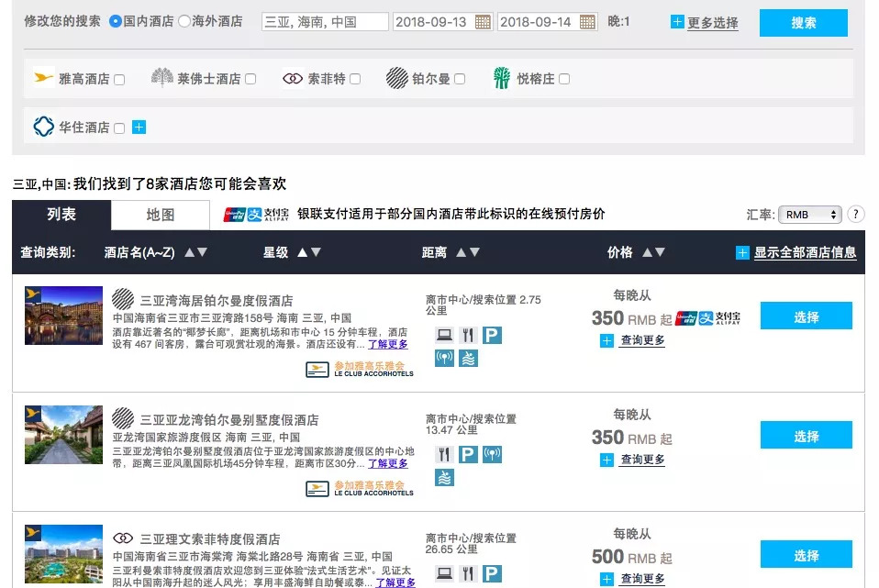This screenshot has height=588, width=879.
Task: Sort distance ascending arrow
Action: [461, 252]
